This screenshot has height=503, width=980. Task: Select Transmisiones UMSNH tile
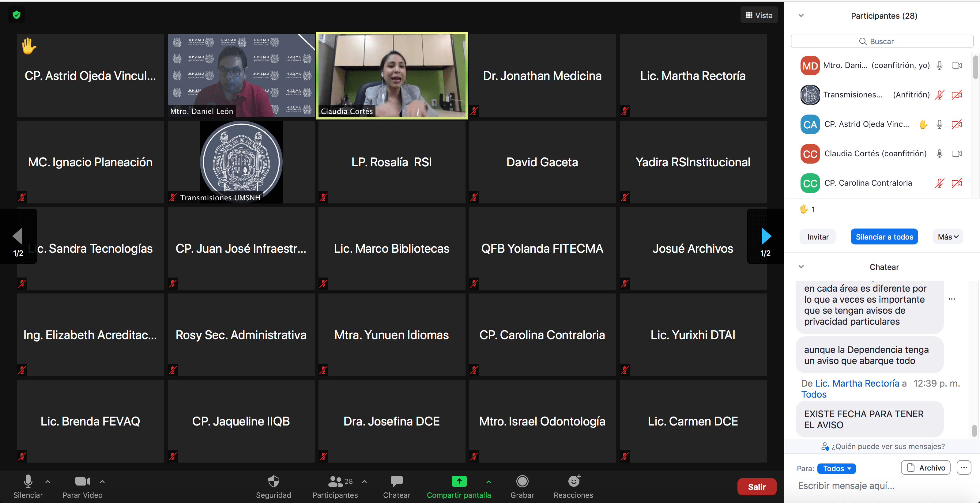point(241,162)
